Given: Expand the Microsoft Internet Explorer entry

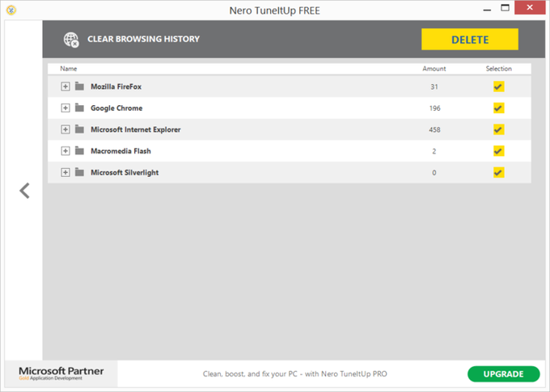Looking at the screenshot, I should [x=66, y=129].
